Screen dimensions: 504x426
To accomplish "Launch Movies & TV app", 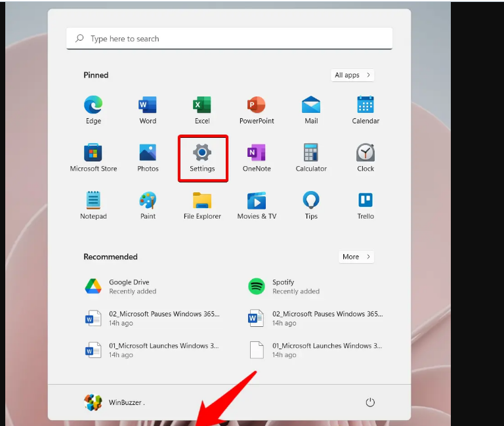I will pyautogui.click(x=257, y=205).
